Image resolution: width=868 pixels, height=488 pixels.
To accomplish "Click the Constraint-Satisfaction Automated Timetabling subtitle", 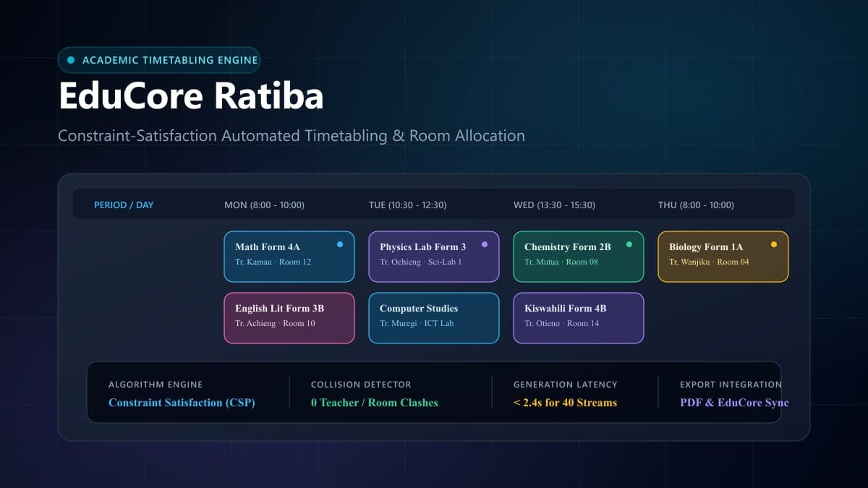I will pyautogui.click(x=292, y=136).
